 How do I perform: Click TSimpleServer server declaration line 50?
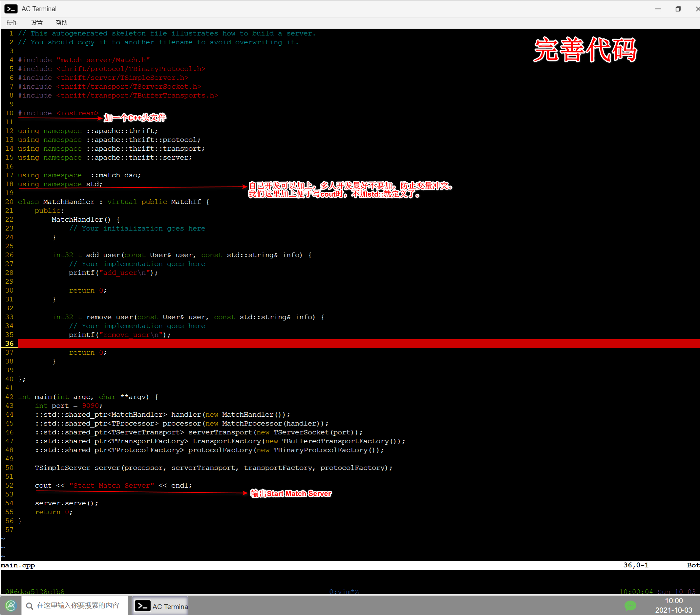click(x=214, y=468)
